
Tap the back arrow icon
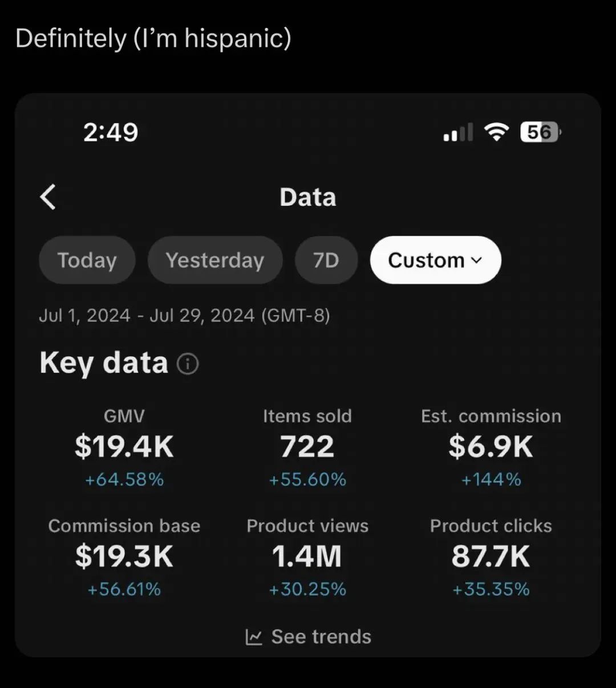(48, 197)
